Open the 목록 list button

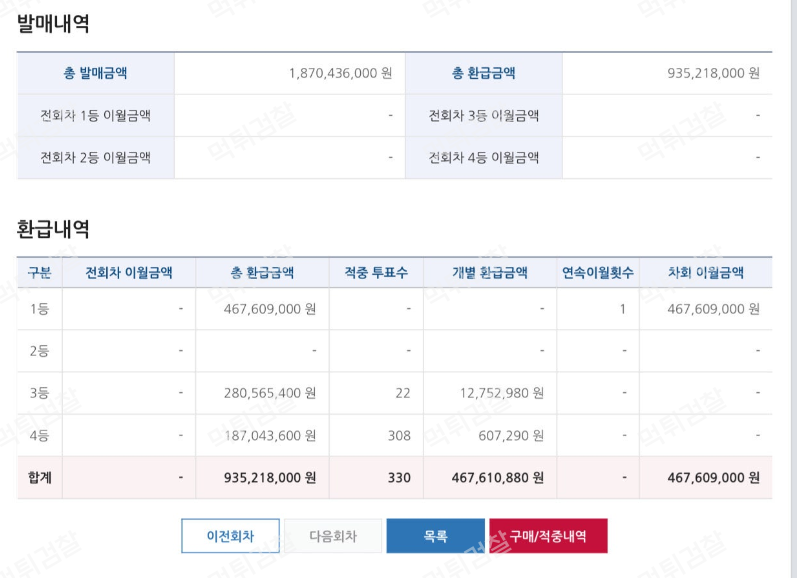click(436, 536)
